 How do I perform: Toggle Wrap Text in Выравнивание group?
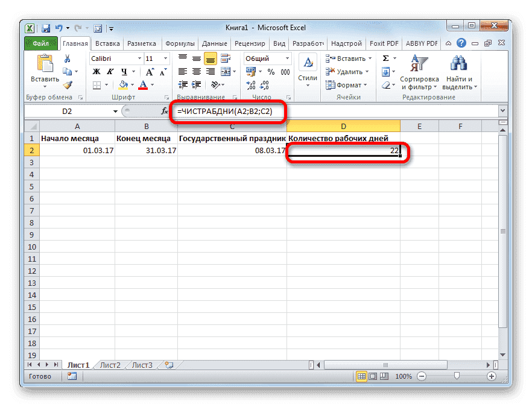[225, 58]
